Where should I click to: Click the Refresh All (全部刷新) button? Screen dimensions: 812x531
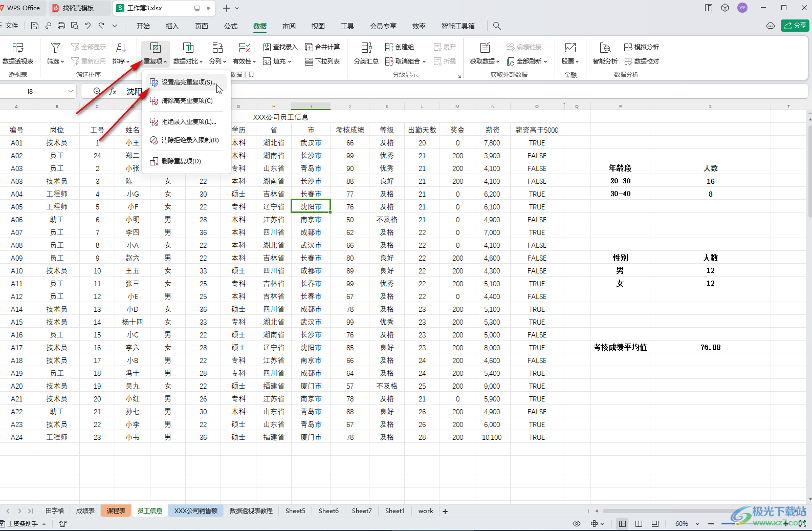[x=527, y=61]
